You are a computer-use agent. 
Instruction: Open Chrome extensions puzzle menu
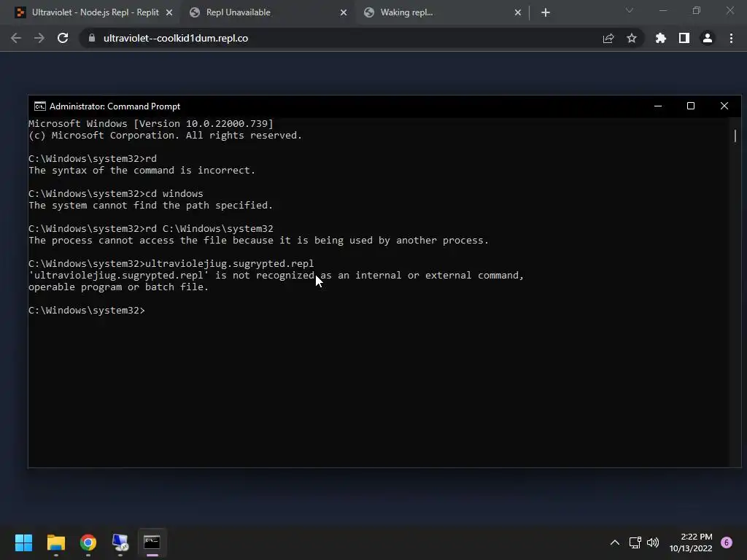(661, 38)
